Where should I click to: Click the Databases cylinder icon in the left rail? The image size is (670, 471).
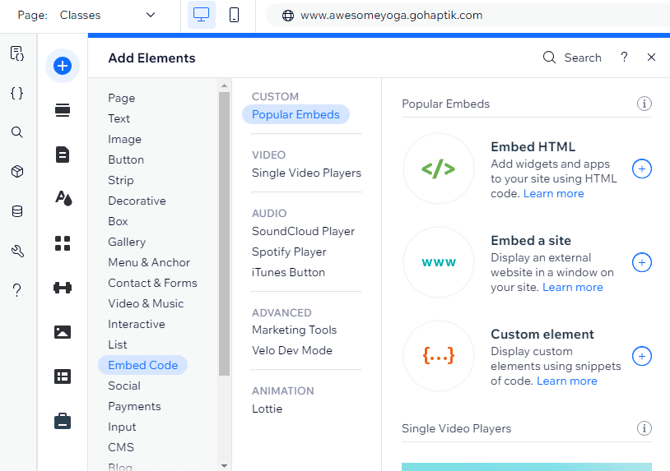(17, 211)
